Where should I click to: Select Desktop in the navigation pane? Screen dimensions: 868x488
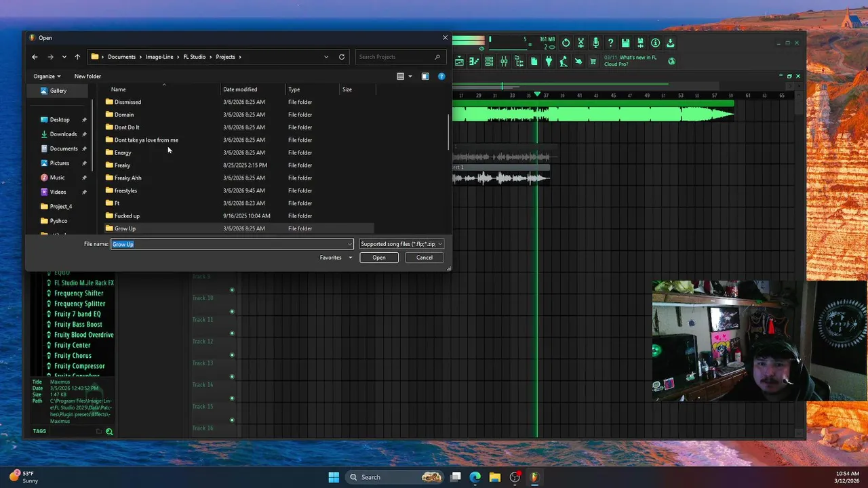(60, 120)
